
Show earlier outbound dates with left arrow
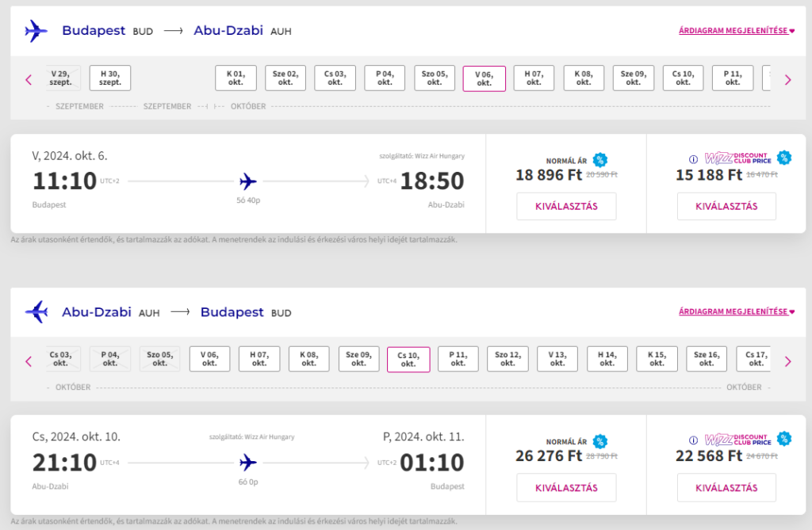click(x=29, y=79)
